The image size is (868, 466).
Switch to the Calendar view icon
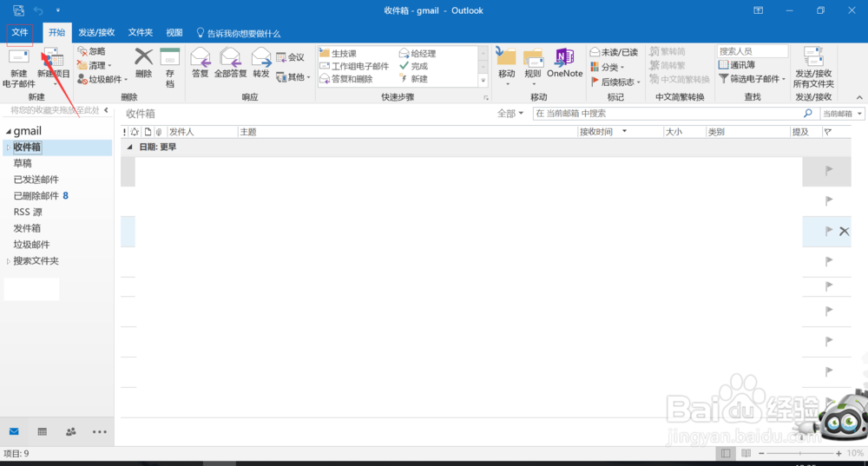[x=42, y=431]
